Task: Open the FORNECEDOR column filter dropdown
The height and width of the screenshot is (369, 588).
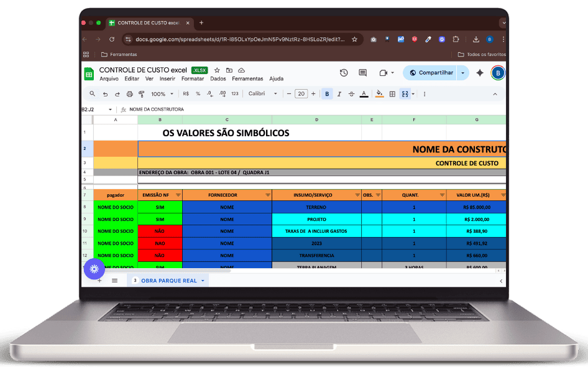Action: (268, 195)
